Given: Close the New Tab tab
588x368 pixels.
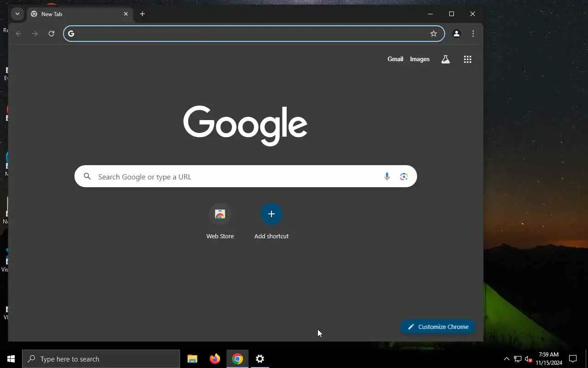Looking at the screenshot, I should tap(126, 14).
